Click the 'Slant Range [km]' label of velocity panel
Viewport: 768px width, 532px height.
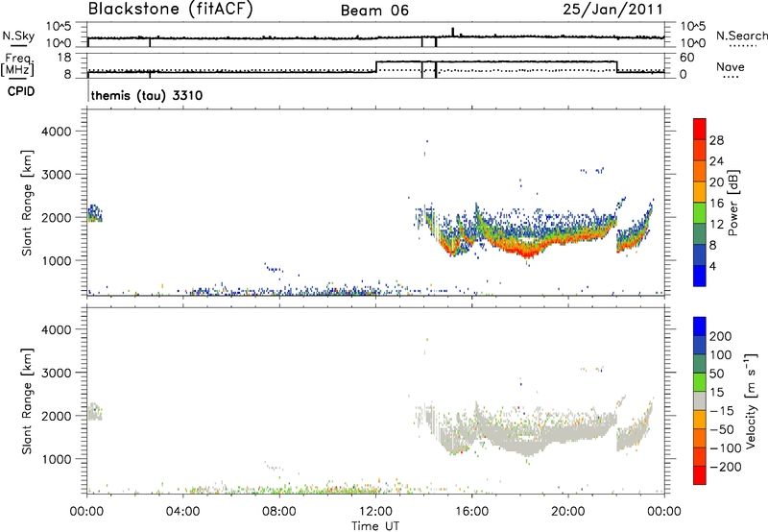coord(27,401)
